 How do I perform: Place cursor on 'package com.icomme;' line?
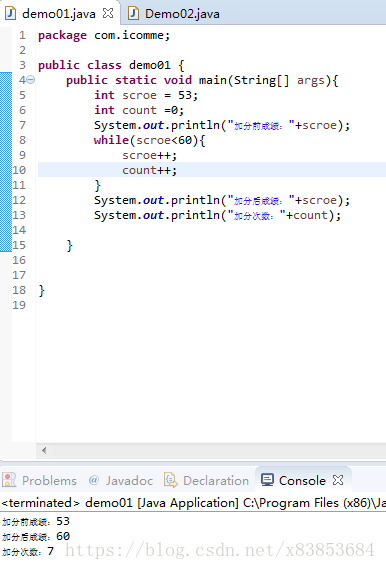click(104, 36)
